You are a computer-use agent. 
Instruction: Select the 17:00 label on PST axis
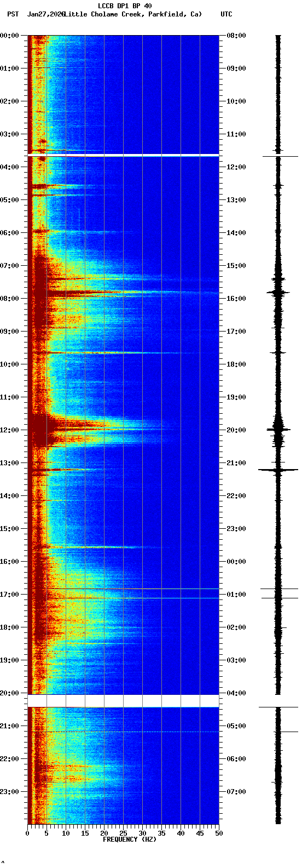[x=9, y=595]
